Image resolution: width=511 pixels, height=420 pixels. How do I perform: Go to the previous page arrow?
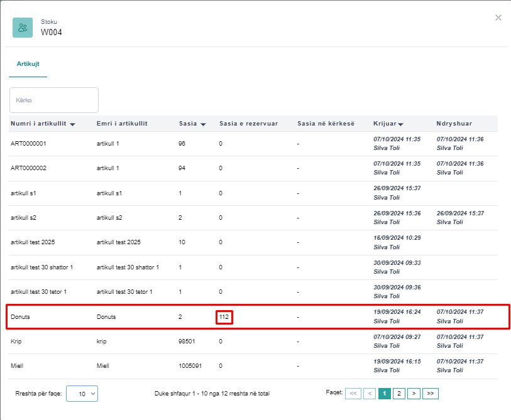[x=370, y=394]
